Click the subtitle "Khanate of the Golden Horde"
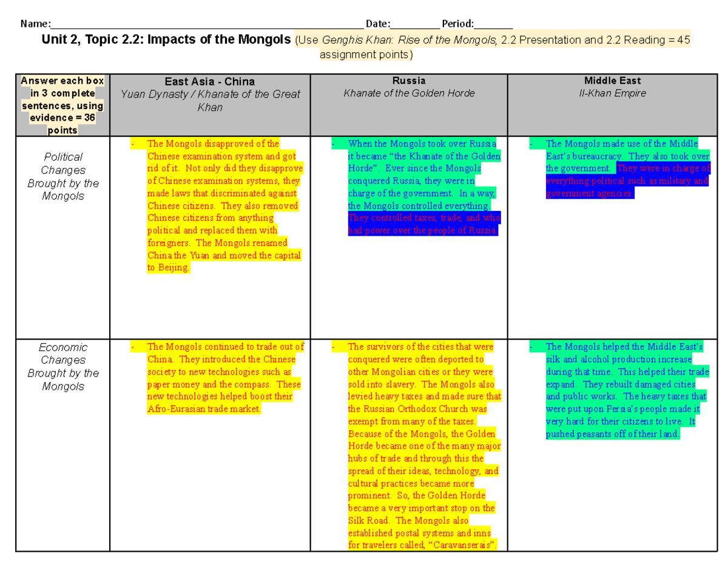The height and width of the screenshot is (562, 728). pyautogui.click(x=408, y=93)
